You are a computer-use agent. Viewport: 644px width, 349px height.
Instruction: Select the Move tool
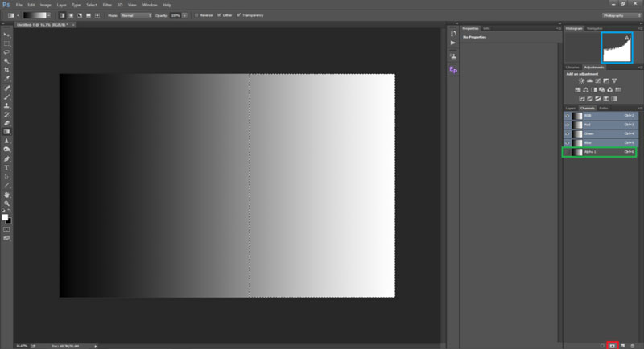pyautogui.click(x=7, y=35)
